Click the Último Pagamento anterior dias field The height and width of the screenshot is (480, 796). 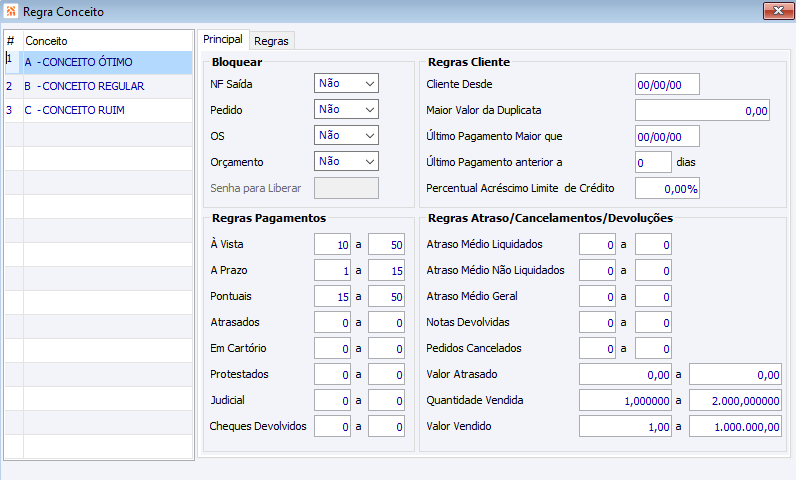pos(653,162)
